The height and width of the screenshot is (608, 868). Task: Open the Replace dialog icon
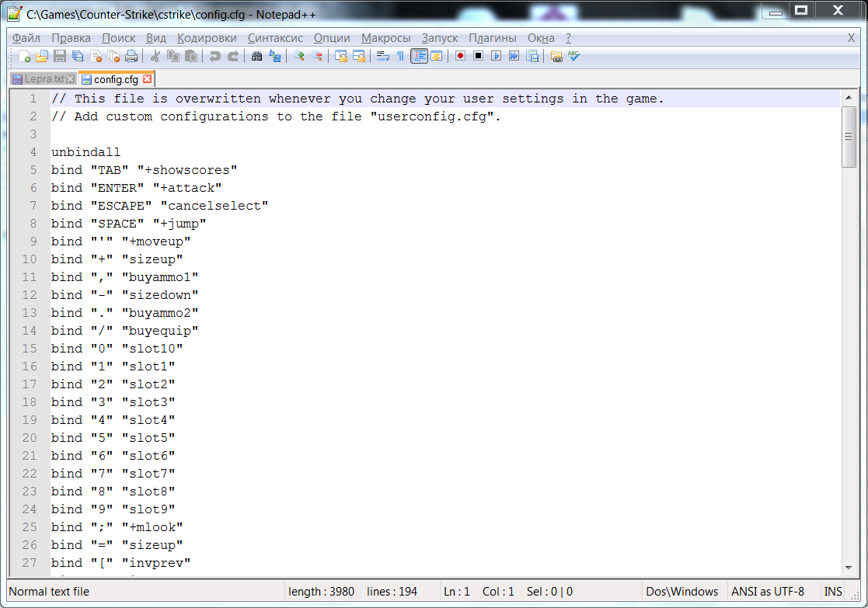point(275,57)
